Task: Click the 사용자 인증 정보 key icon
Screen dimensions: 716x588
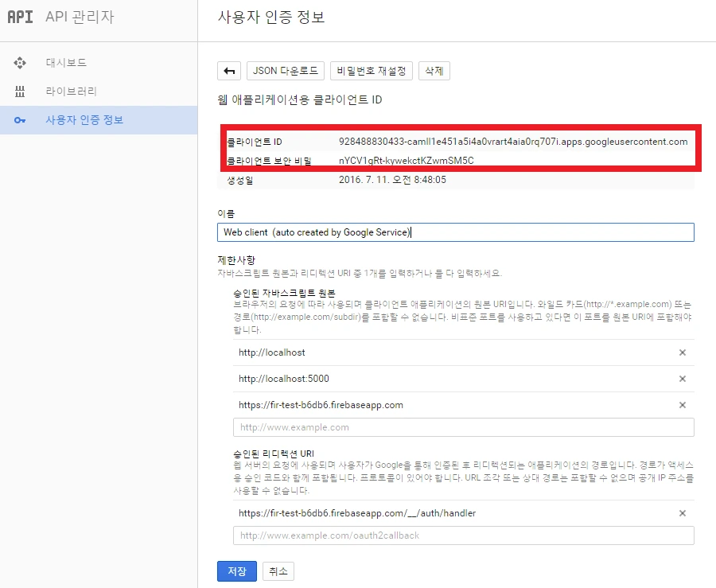Action: coord(20,119)
